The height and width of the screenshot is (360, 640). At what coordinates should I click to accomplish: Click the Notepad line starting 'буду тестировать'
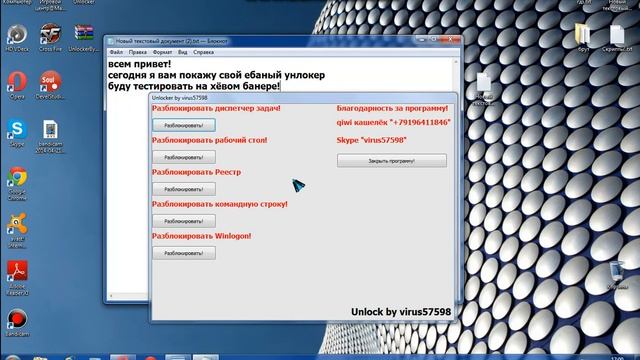[194, 87]
